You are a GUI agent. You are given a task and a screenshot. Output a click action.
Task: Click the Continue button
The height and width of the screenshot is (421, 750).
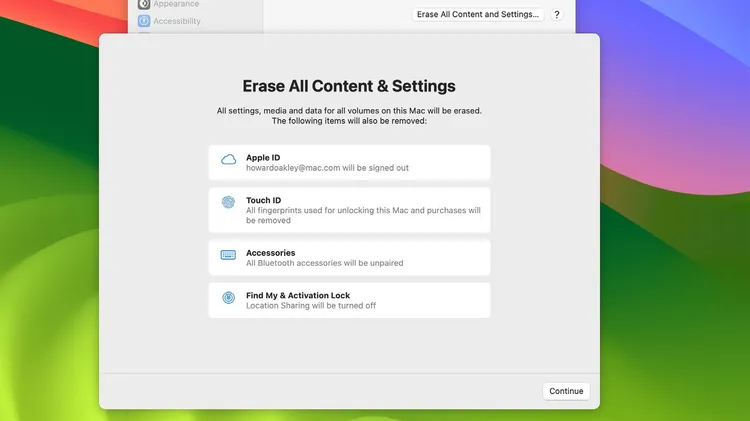566,391
